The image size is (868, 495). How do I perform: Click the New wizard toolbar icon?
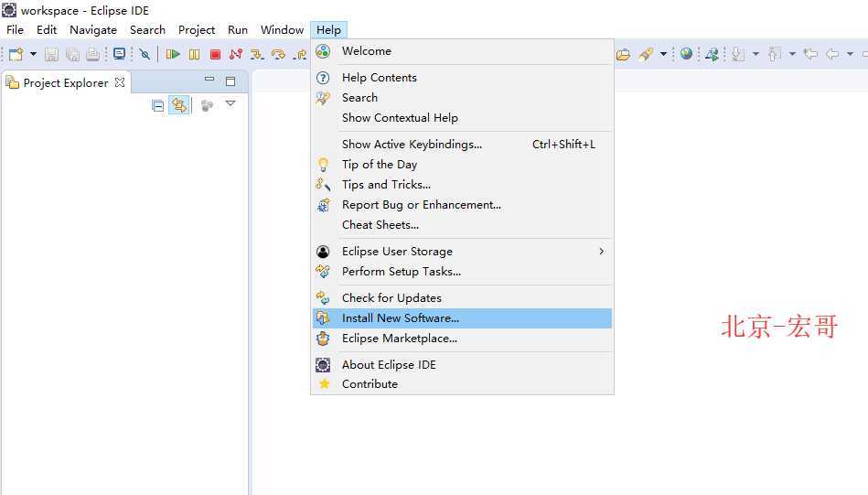point(16,54)
